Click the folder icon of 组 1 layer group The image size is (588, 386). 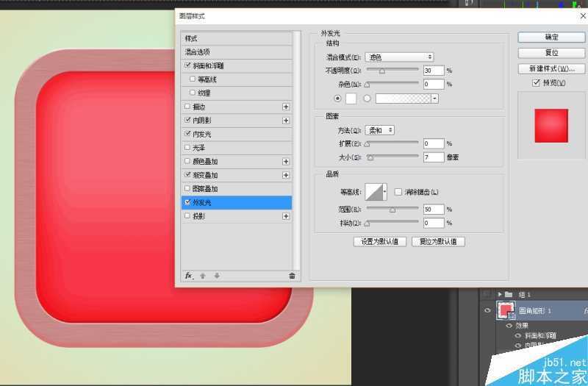509,295
